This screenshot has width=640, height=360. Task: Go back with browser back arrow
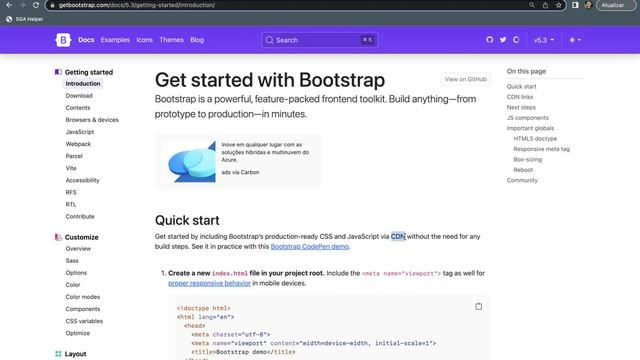click(x=9, y=5)
